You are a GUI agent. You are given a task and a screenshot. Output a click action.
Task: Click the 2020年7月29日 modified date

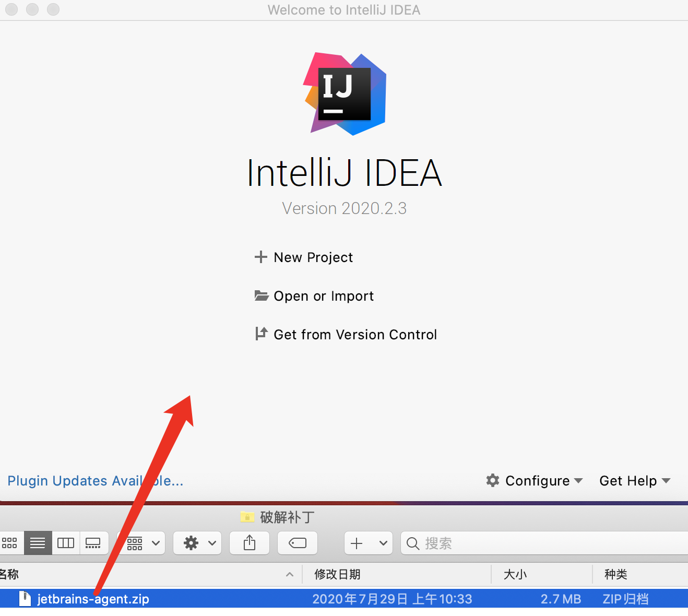tap(392, 599)
